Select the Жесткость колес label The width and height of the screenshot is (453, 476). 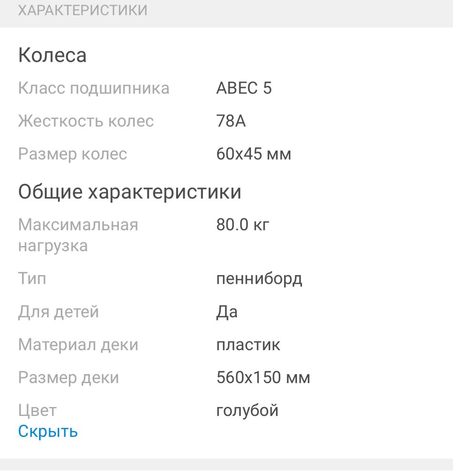pos(86,121)
